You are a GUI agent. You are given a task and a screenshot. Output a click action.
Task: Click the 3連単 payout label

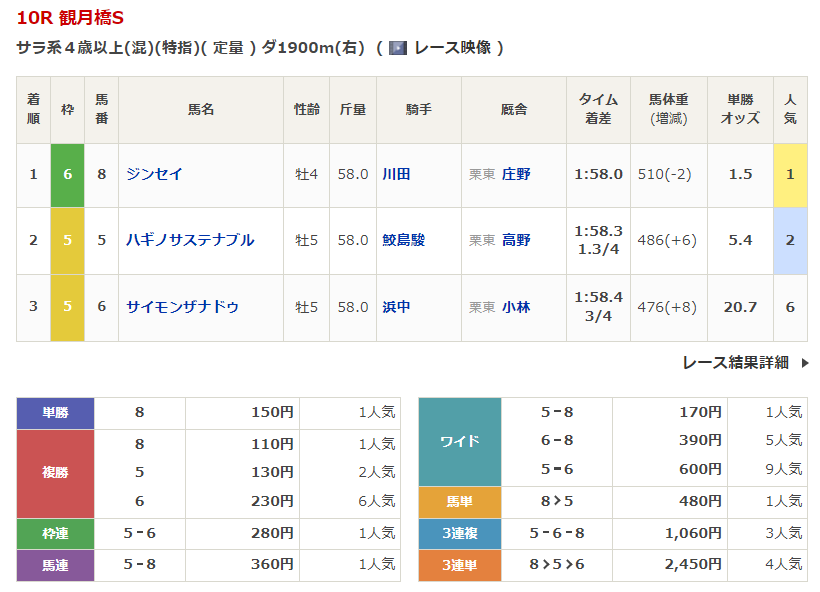459,565
